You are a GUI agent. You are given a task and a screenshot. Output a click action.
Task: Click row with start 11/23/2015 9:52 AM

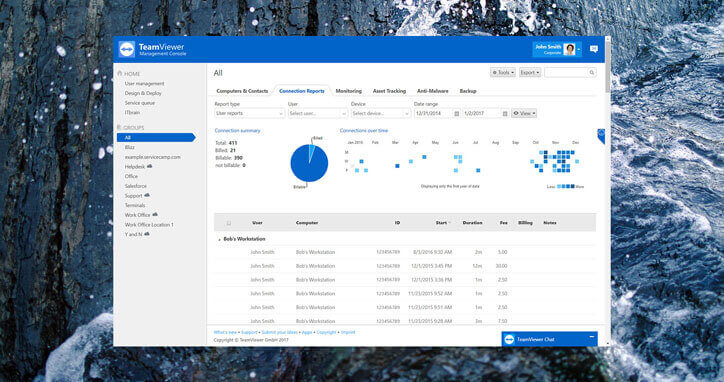click(x=405, y=294)
